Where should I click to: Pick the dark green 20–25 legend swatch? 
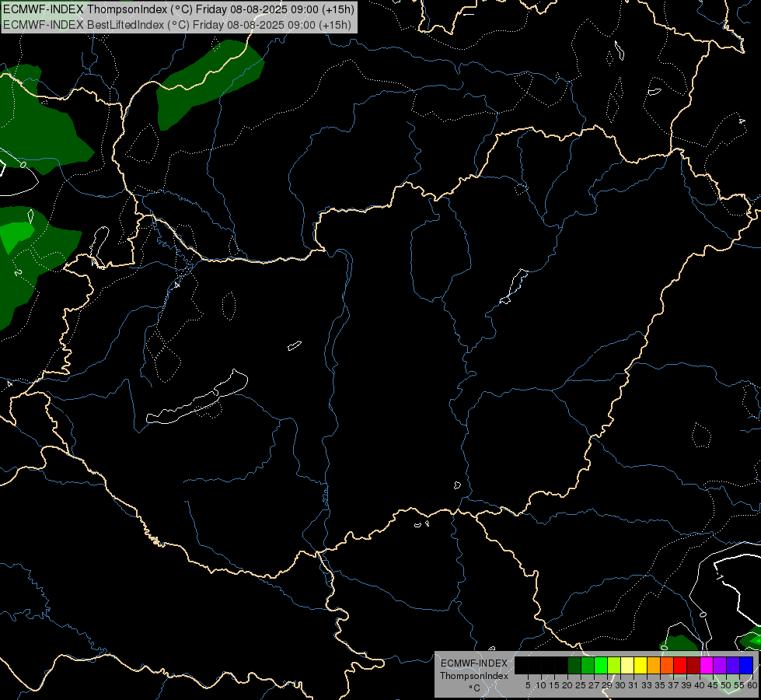click(x=574, y=666)
